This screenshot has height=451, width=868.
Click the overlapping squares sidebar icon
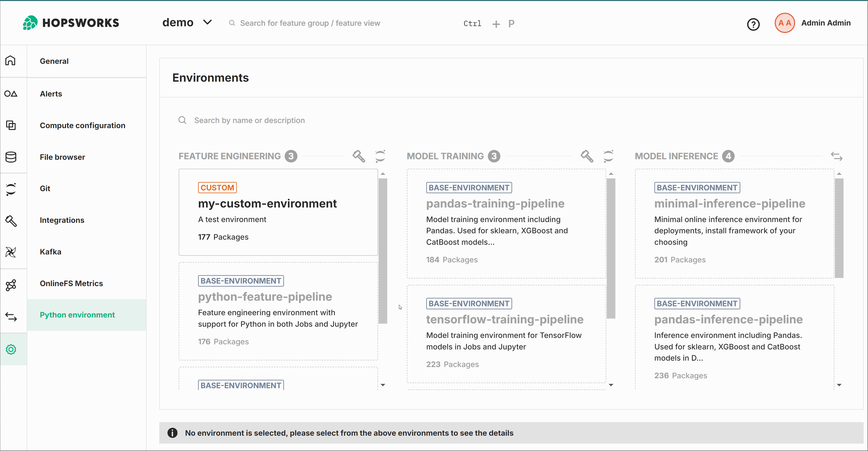point(11,125)
